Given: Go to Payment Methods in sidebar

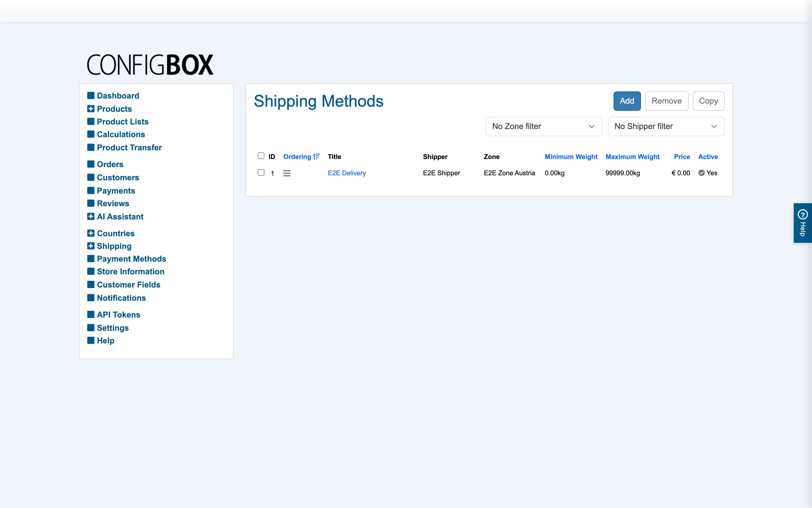Looking at the screenshot, I should (x=131, y=259).
